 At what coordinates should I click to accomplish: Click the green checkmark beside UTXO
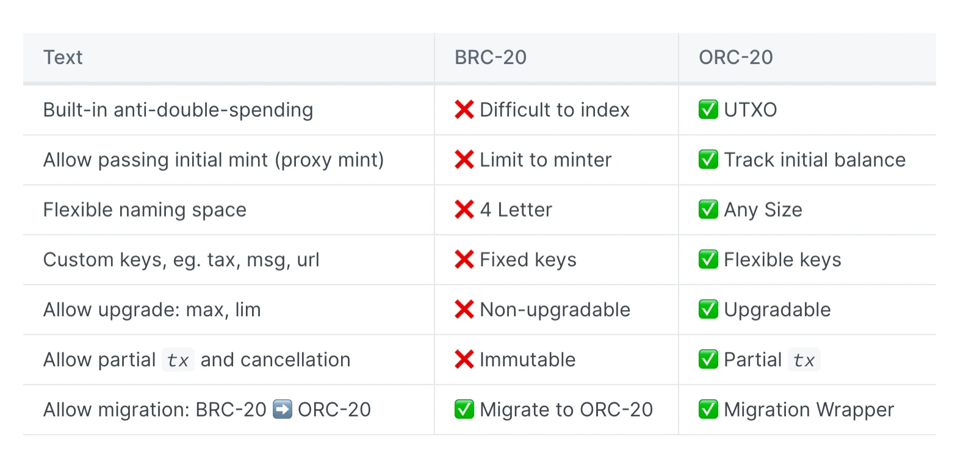click(708, 110)
